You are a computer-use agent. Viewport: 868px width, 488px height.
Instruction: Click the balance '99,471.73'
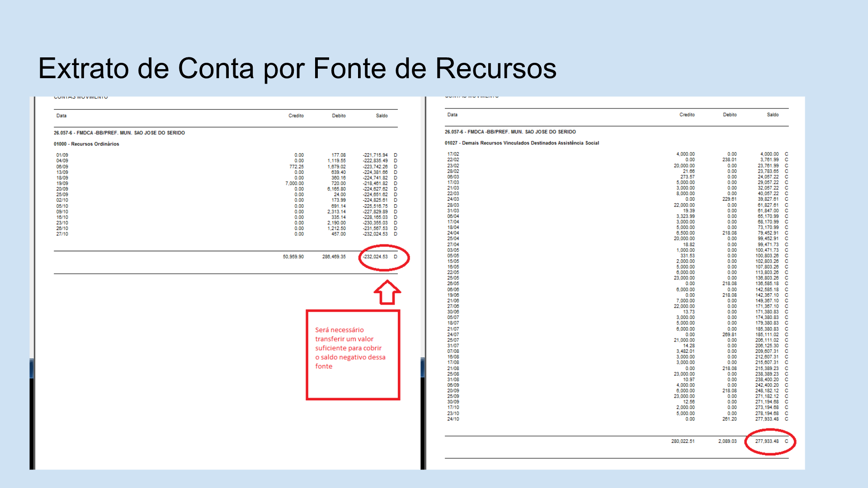(x=769, y=244)
